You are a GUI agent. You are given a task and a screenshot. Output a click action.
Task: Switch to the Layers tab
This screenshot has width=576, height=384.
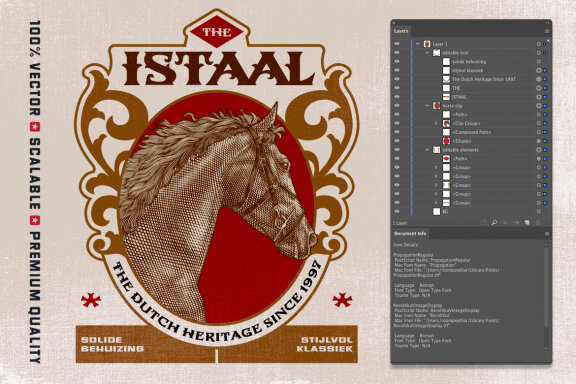[x=401, y=31]
